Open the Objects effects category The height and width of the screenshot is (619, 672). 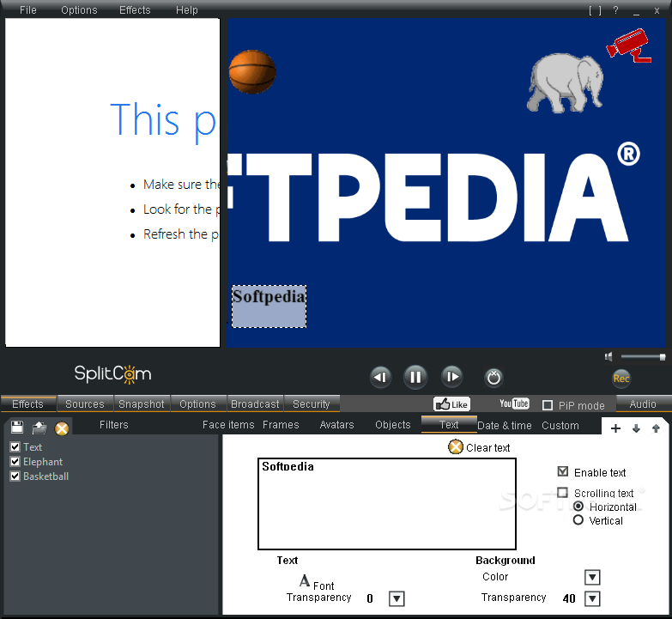(393, 425)
